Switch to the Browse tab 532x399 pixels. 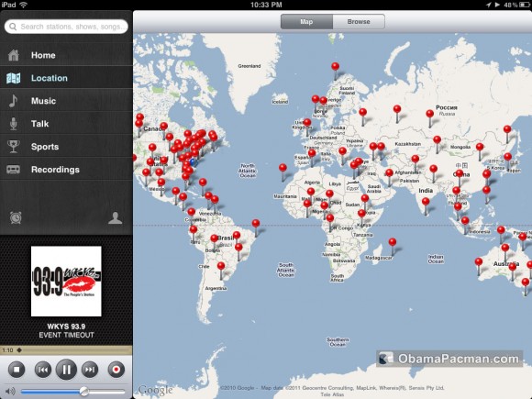359,22
